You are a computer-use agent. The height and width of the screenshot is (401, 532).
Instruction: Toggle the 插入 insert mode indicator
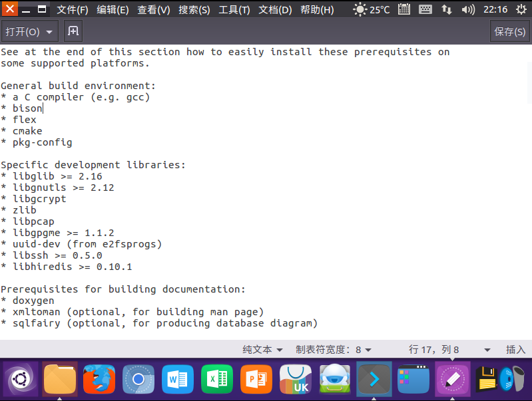[x=516, y=349]
